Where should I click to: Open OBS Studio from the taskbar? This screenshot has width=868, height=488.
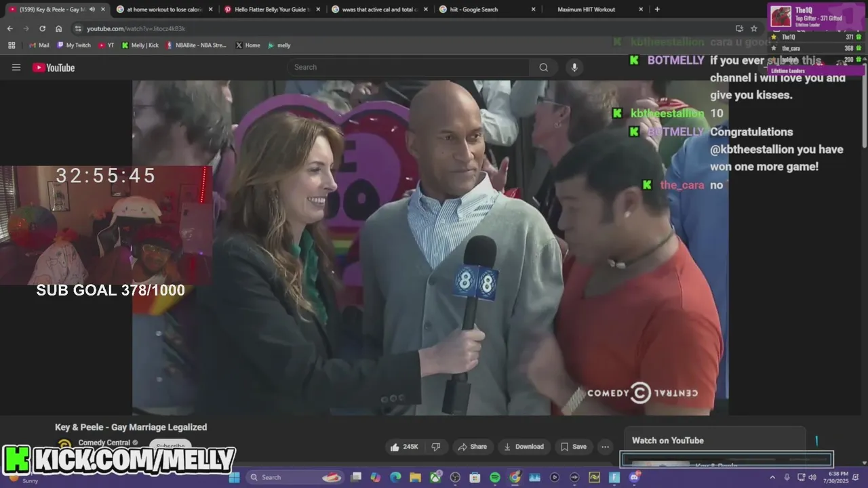click(x=455, y=477)
